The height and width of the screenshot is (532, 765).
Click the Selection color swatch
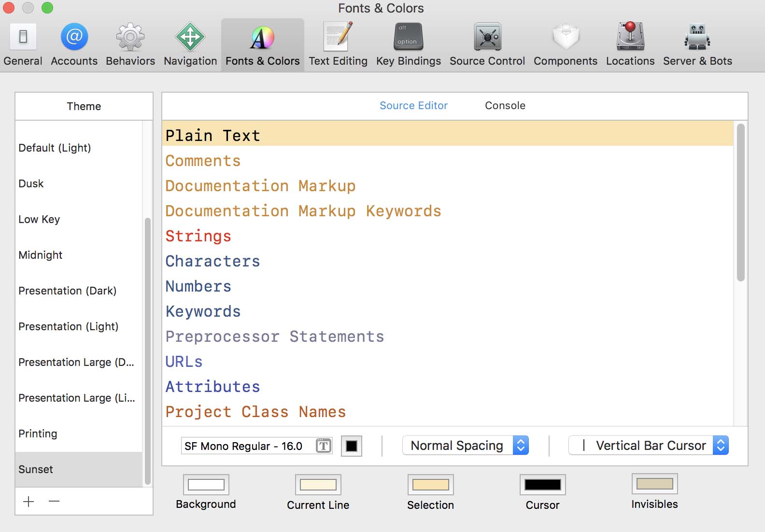click(430, 485)
